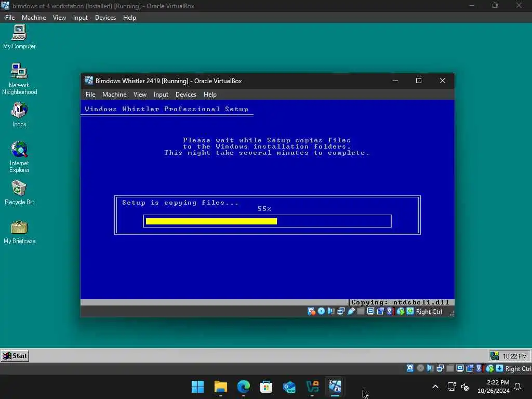The image size is (532, 399).
Task: Open File menu of NT 4 workstation window
Action: [10, 18]
